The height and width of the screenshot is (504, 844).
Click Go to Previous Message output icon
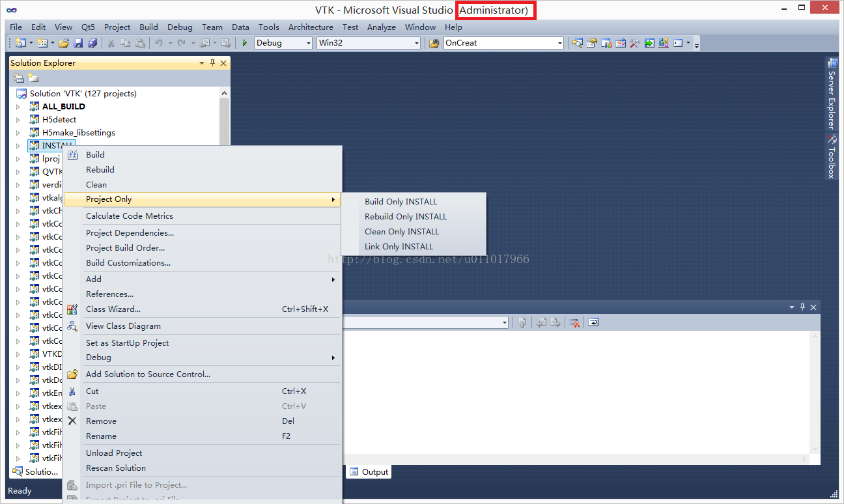click(541, 322)
